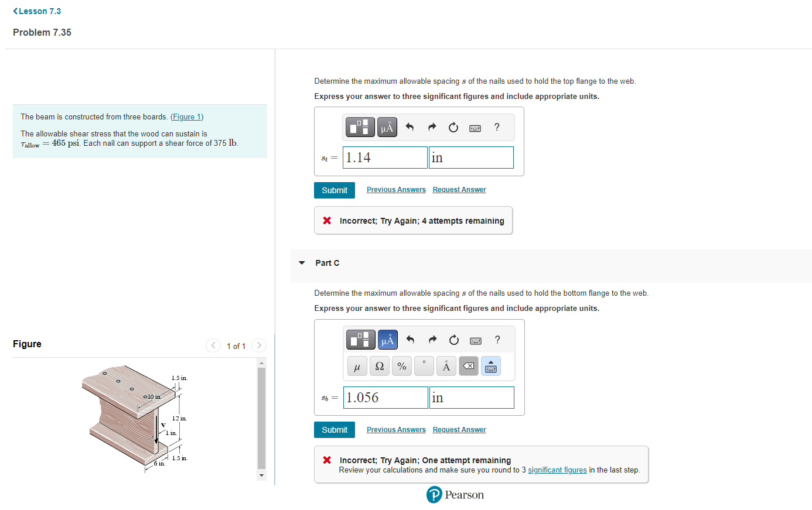Go to previous figure
This screenshot has height=510, width=812.
click(213, 345)
